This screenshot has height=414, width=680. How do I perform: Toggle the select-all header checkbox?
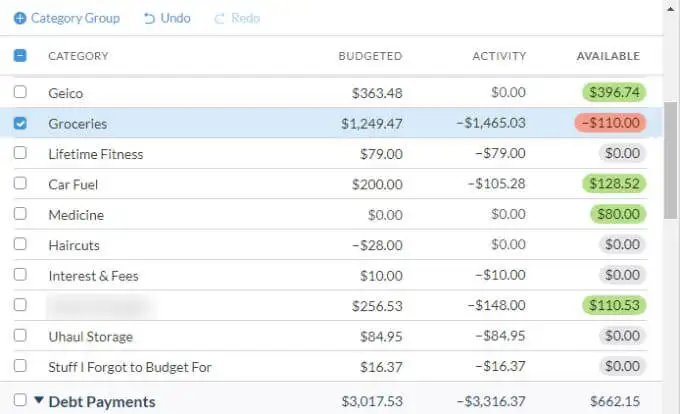pyautogui.click(x=20, y=56)
